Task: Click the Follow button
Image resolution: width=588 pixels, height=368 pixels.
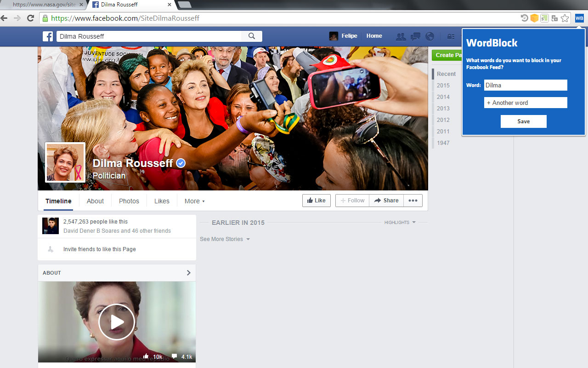Action: [x=352, y=201]
